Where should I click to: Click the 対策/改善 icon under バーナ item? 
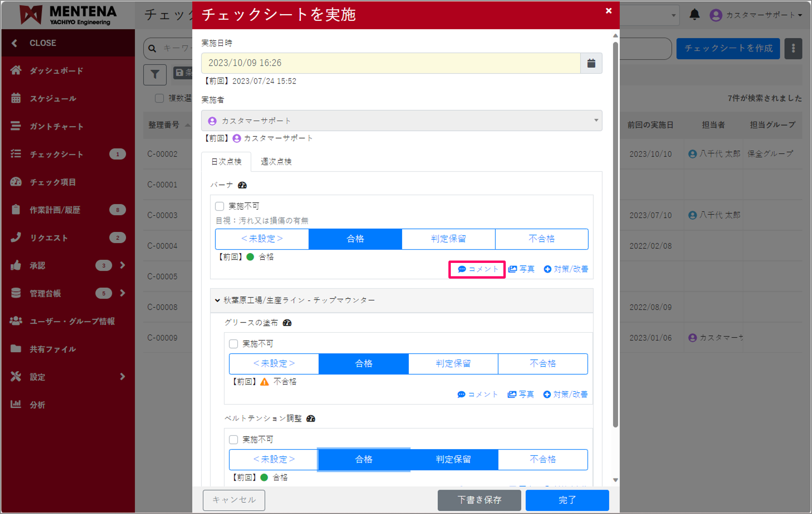coord(565,269)
